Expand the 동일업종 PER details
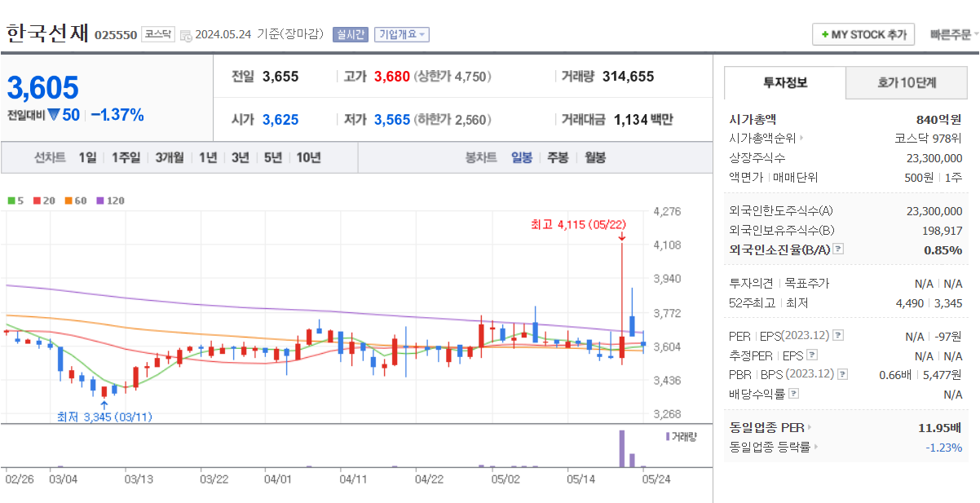This screenshot has height=503, width=980. tap(810, 427)
